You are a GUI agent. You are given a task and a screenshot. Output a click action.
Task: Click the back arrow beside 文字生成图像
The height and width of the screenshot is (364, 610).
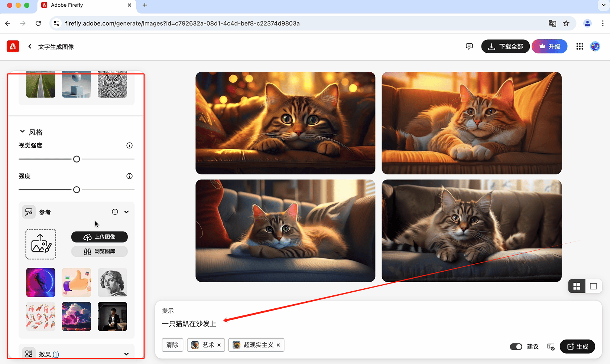[29, 46]
